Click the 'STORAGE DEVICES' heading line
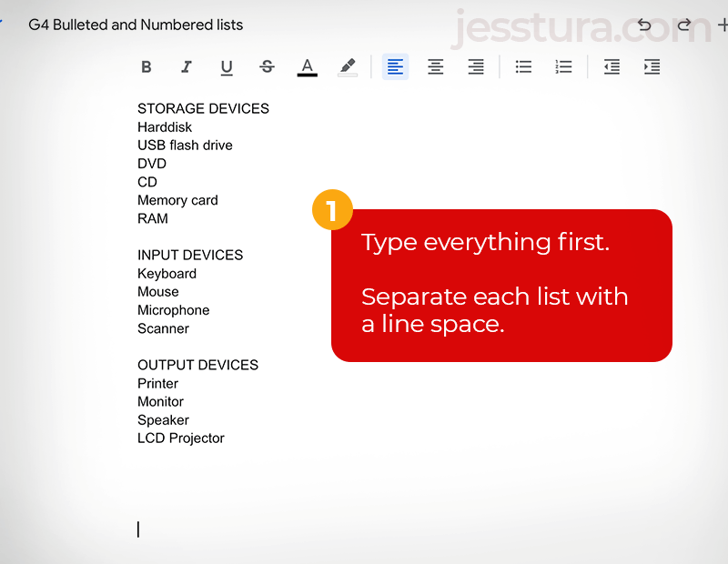The image size is (728, 564). click(x=203, y=108)
